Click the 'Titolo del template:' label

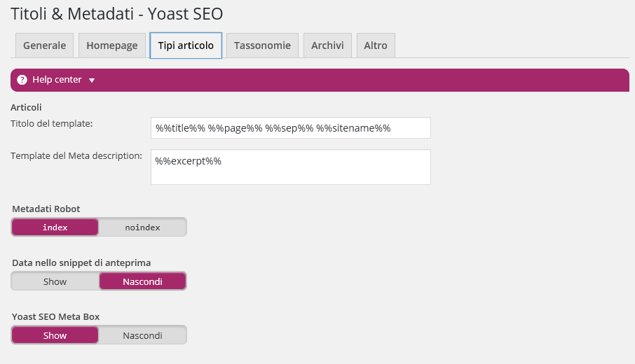pos(51,124)
